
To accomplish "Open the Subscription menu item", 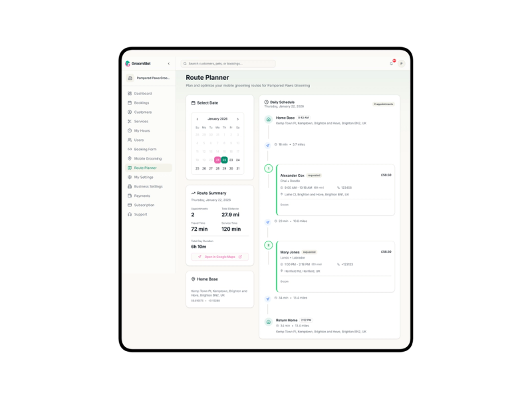I will [x=131, y=205].
